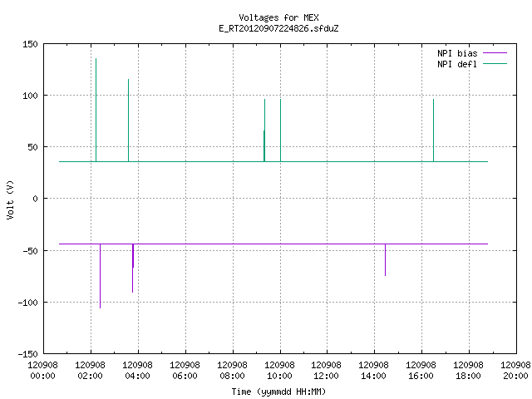Click the x-axis tick label 14:00
This screenshot has width=532, height=399.
tap(373, 376)
